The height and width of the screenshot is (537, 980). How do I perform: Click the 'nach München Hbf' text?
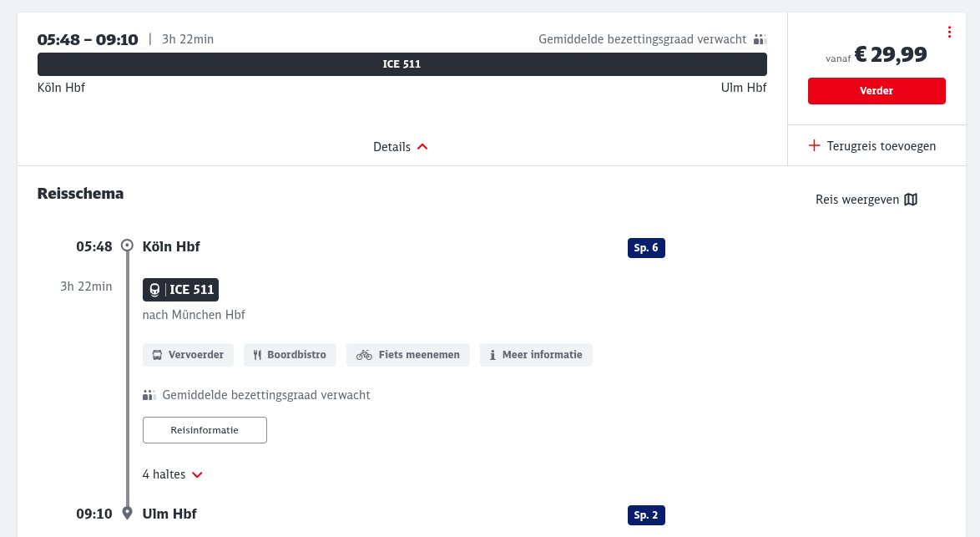coord(194,315)
